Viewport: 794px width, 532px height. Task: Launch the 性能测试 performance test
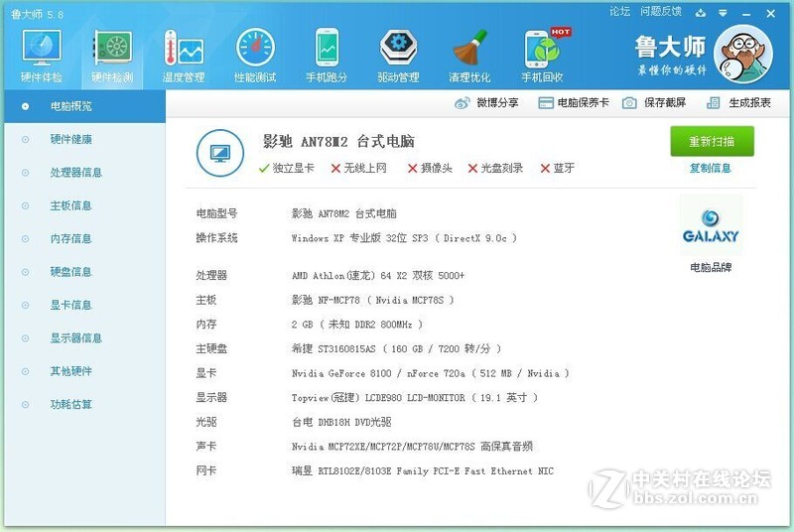pos(255,56)
